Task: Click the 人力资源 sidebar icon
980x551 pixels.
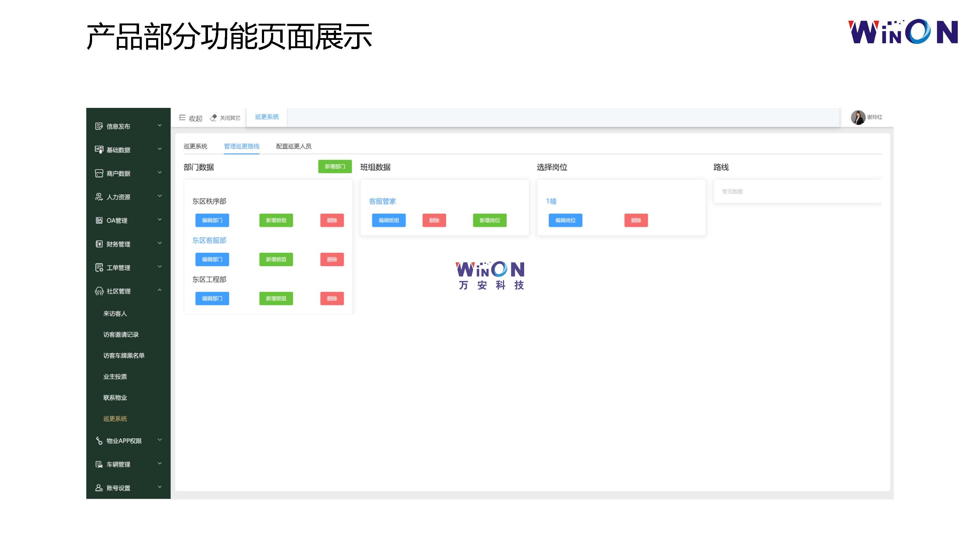Action: pyautogui.click(x=99, y=197)
